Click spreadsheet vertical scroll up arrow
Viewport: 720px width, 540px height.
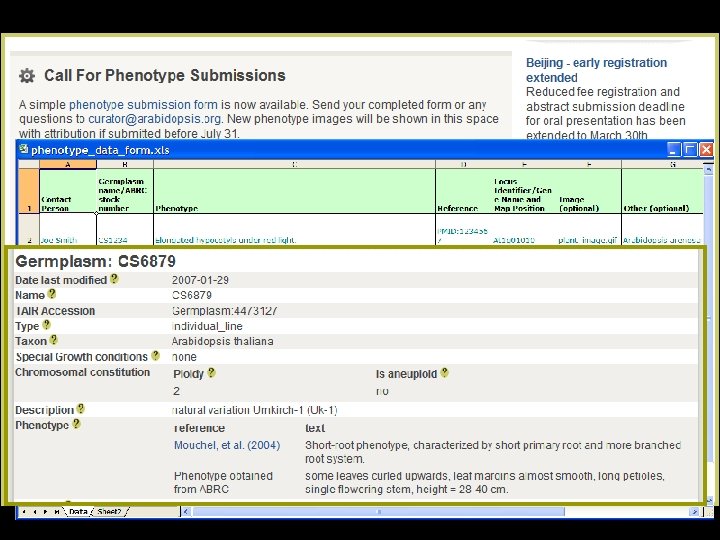(x=708, y=169)
